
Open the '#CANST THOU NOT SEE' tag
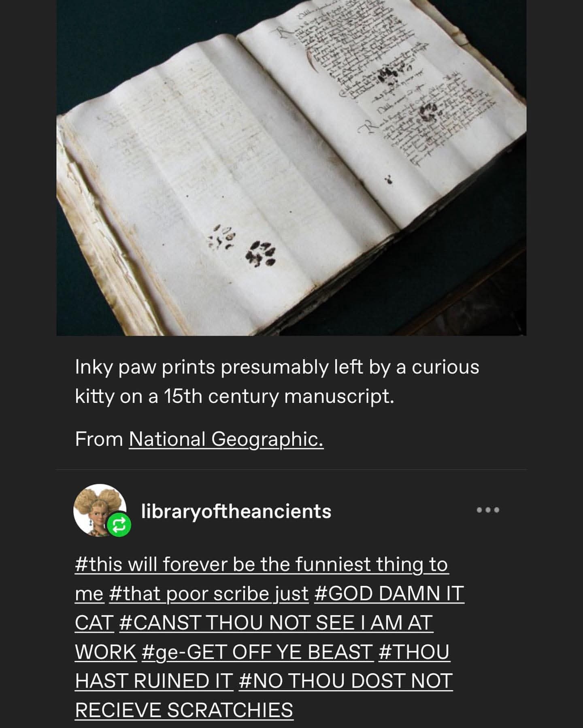(x=276, y=623)
